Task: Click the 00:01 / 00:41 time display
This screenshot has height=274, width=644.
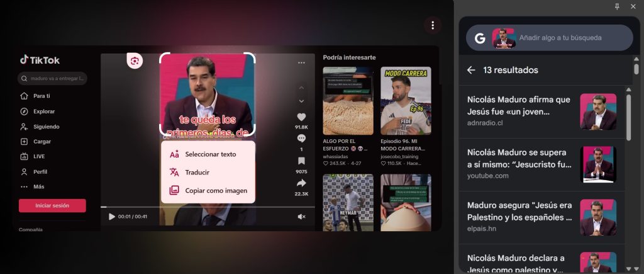Action: (x=133, y=217)
